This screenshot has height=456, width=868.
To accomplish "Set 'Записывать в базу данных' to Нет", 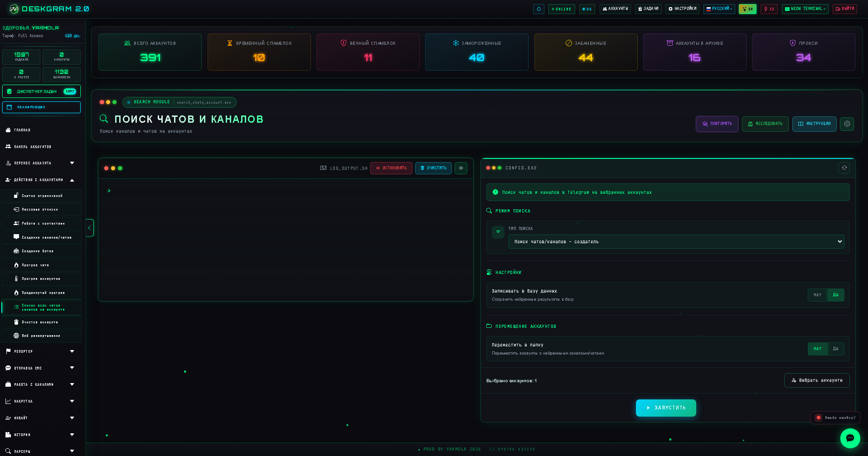I will click(x=817, y=295).
